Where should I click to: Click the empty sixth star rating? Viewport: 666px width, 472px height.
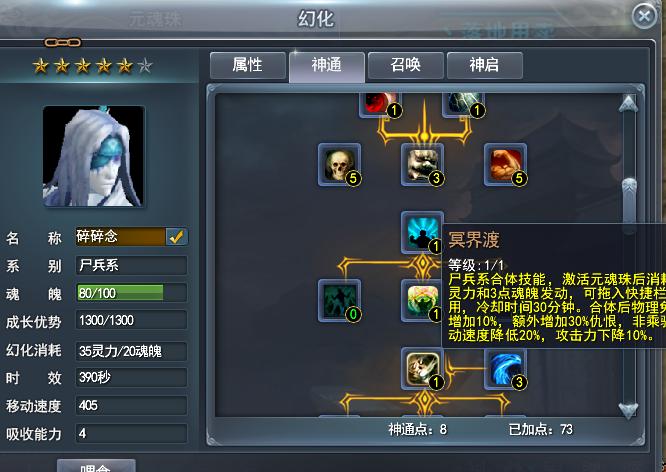pyautogui.click(x=144, y=66)
